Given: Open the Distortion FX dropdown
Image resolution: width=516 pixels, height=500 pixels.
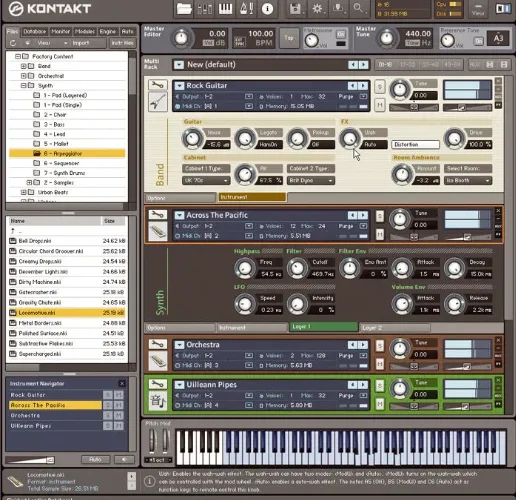Looking at the screenshot, I should (415, 144).
